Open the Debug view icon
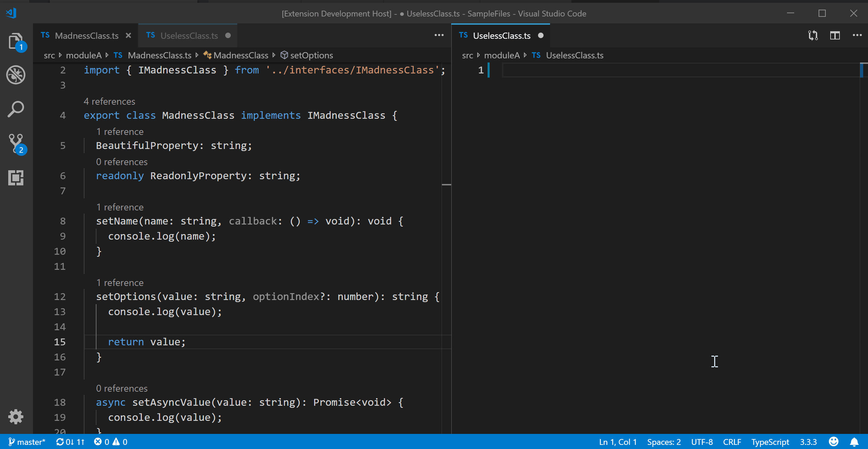The image size is (868, 449). pos(16,75)
